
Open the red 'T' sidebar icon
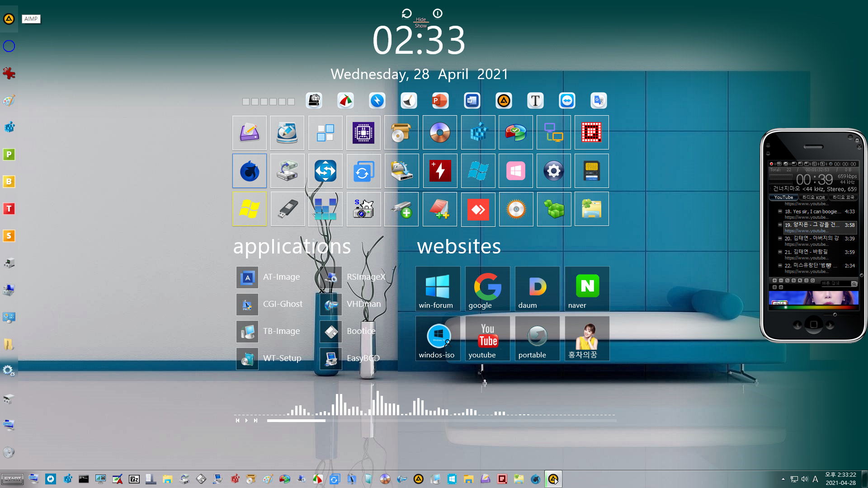9,209
